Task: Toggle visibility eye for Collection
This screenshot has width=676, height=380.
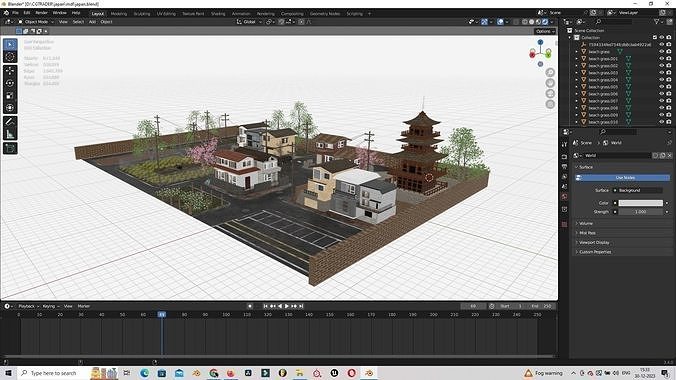Action: (662, 38)
